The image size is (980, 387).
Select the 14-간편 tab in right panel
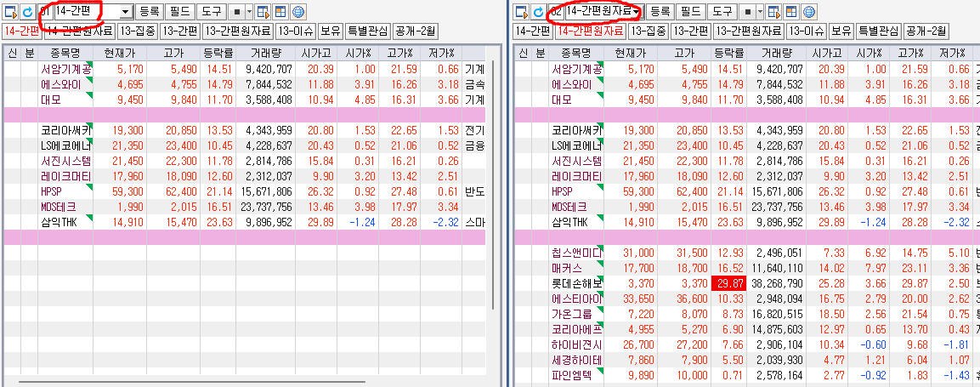[x=533, y=31]
